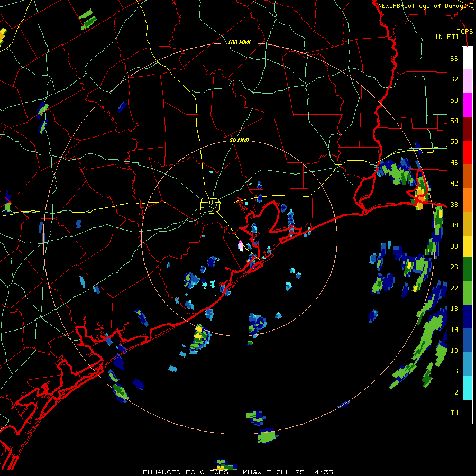Click the 14 legend label

tap(454, 329)
